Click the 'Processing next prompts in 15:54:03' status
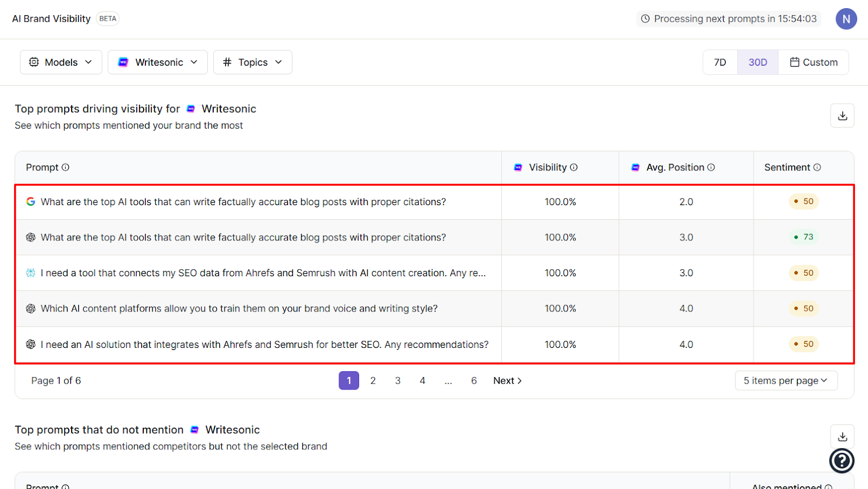The width and height of the screenshot is (868, 489). (x=729, y=19)
